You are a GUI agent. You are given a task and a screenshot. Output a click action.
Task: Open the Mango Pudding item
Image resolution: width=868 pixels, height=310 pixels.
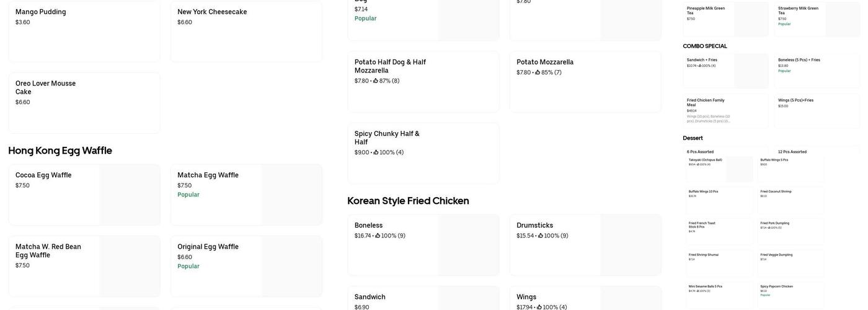[x=84, y=31]
